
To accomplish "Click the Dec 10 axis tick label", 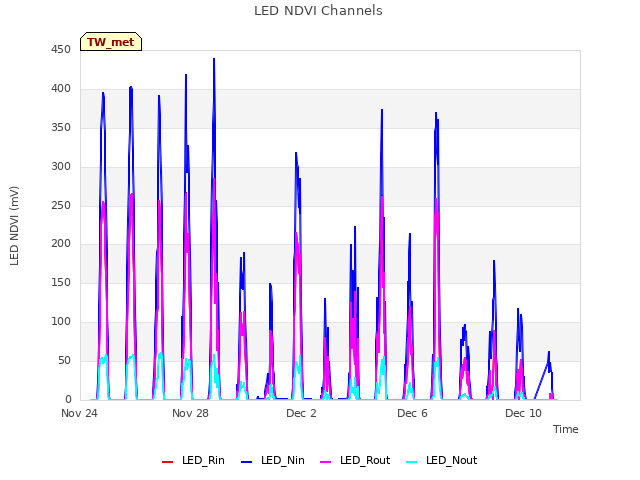I will click(523, 413).
